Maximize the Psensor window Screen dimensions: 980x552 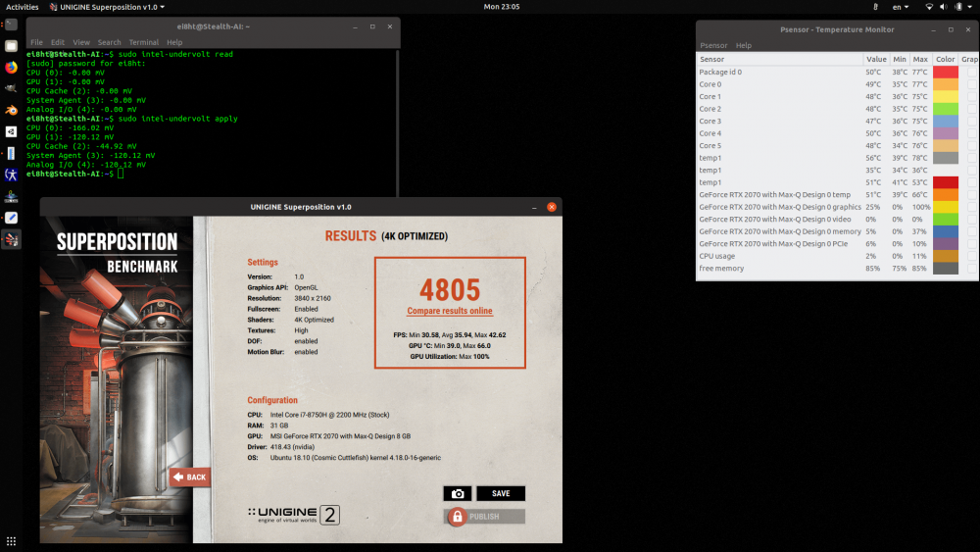click(x=951, y=29)
